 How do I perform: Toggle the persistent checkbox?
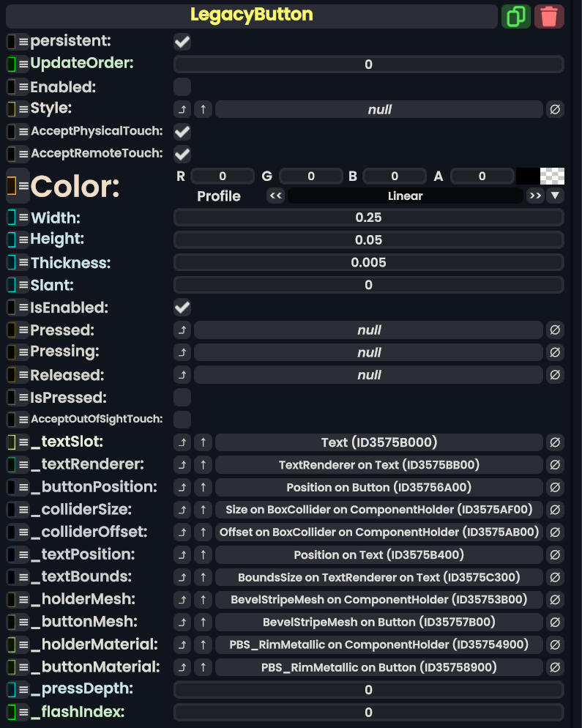pos(182,42)
